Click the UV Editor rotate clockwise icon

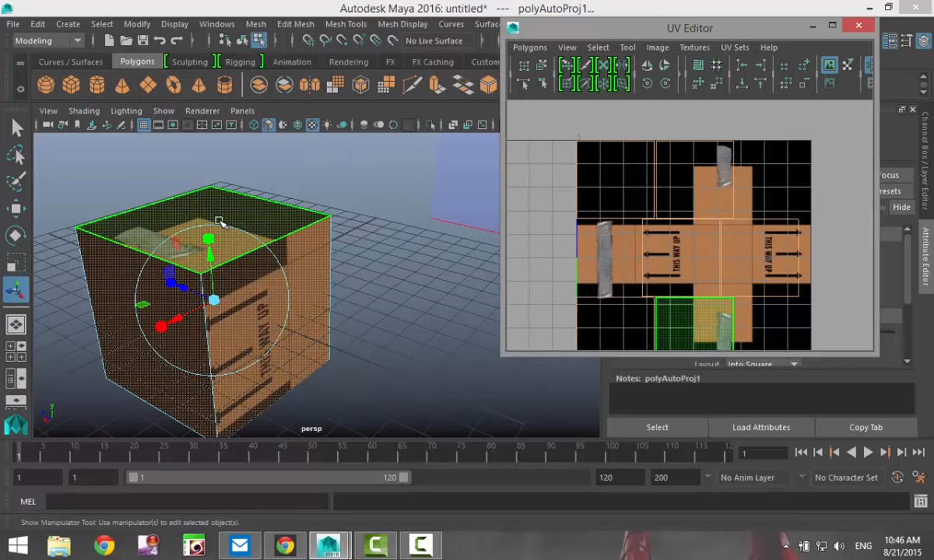point(665,84)
